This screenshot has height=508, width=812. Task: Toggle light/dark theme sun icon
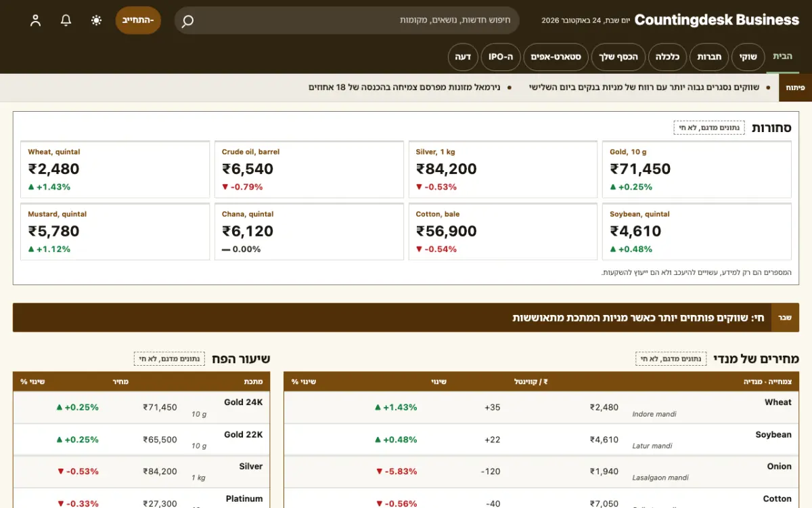96,20
